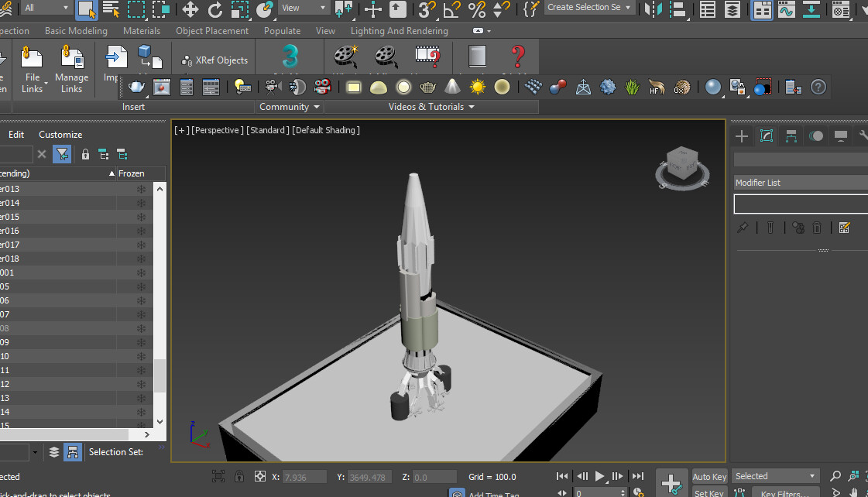Viewport: 868px width, 497px height.
Task: Open the Reference Coordinate System dropdown showing View
Action: [x=302, y=8]
